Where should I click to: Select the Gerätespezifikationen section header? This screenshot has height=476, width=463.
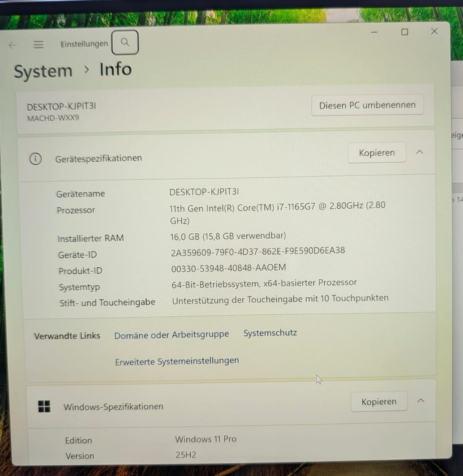coord(99,158)
